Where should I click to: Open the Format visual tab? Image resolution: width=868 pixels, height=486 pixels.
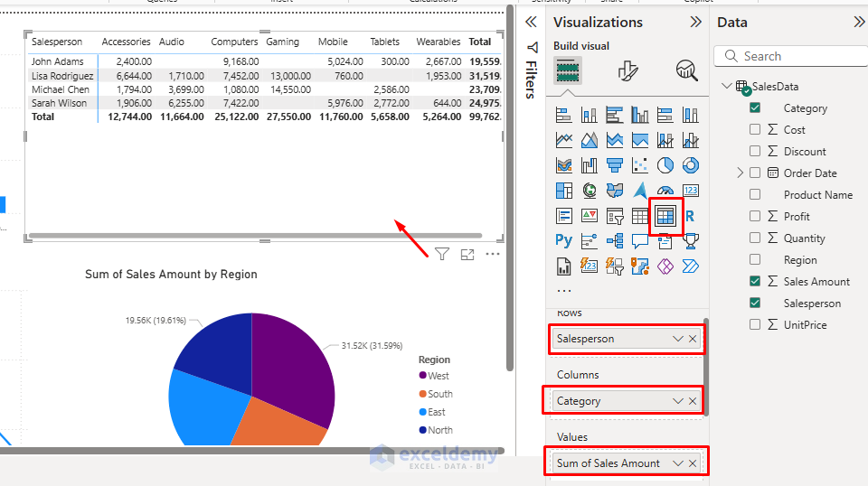627,70
